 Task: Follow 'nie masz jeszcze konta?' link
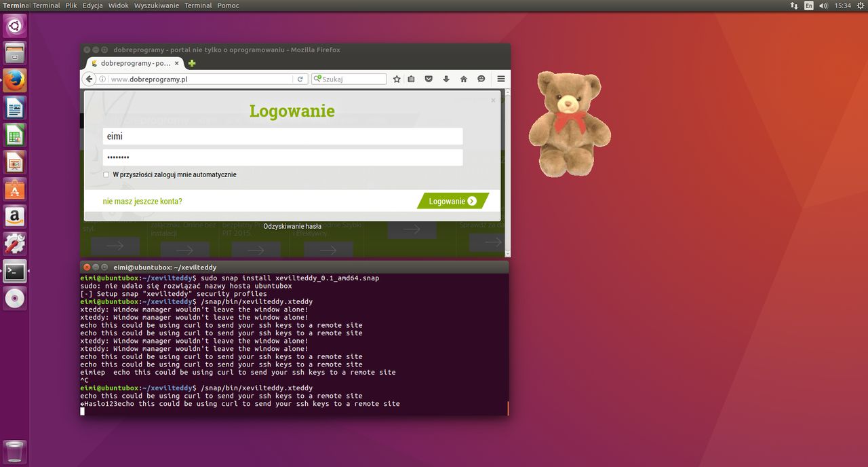coord(142,201)
